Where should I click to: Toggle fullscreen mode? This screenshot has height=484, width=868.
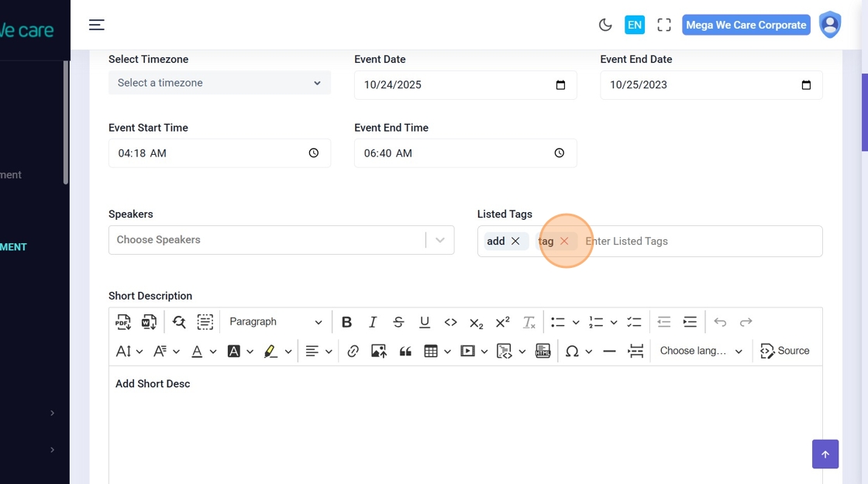click(663, 25)
